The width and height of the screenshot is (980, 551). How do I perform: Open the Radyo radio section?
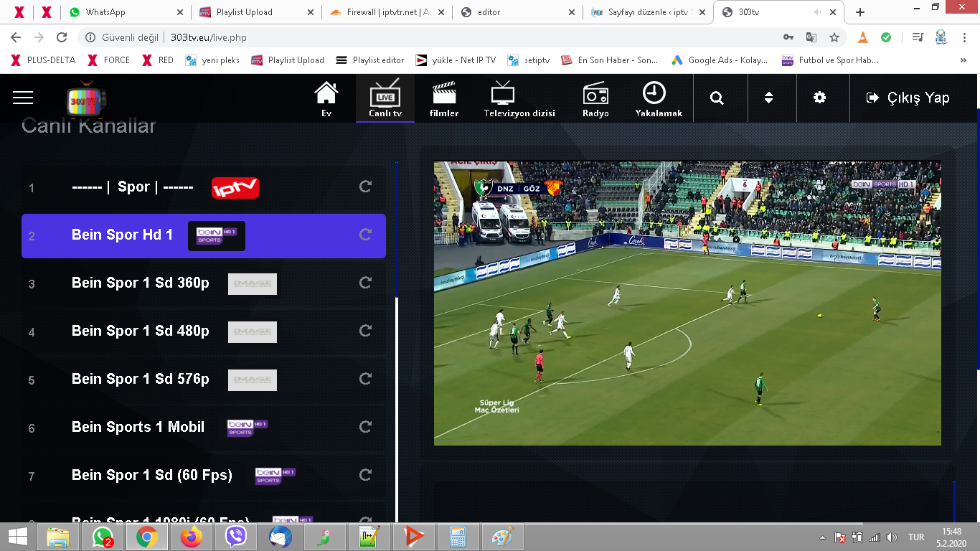[x=595, y=98]
